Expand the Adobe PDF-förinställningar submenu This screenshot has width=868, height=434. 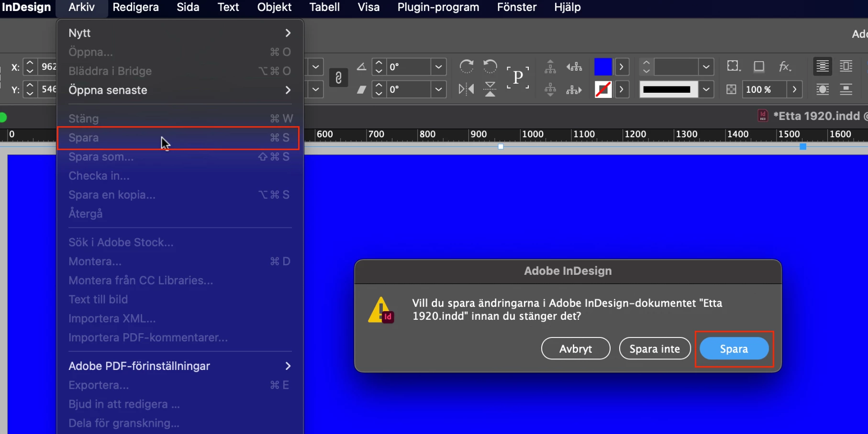(x=288, y=366)
